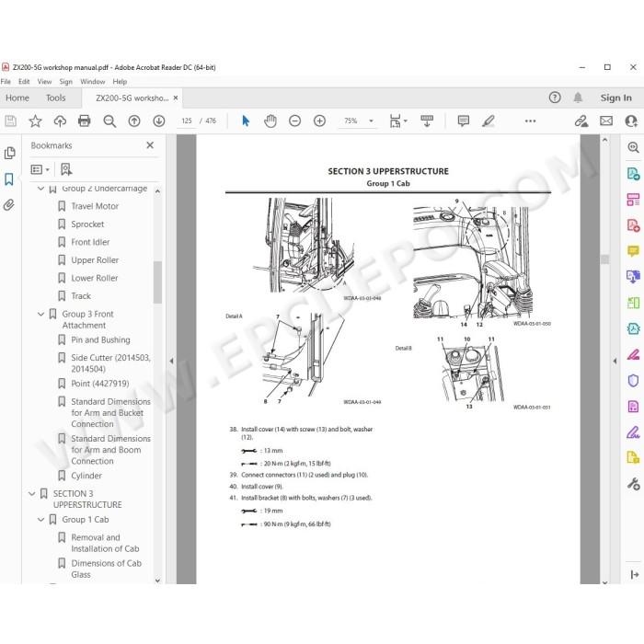
Task: Select the Highlight pen tool
Action: coord(489,121)
